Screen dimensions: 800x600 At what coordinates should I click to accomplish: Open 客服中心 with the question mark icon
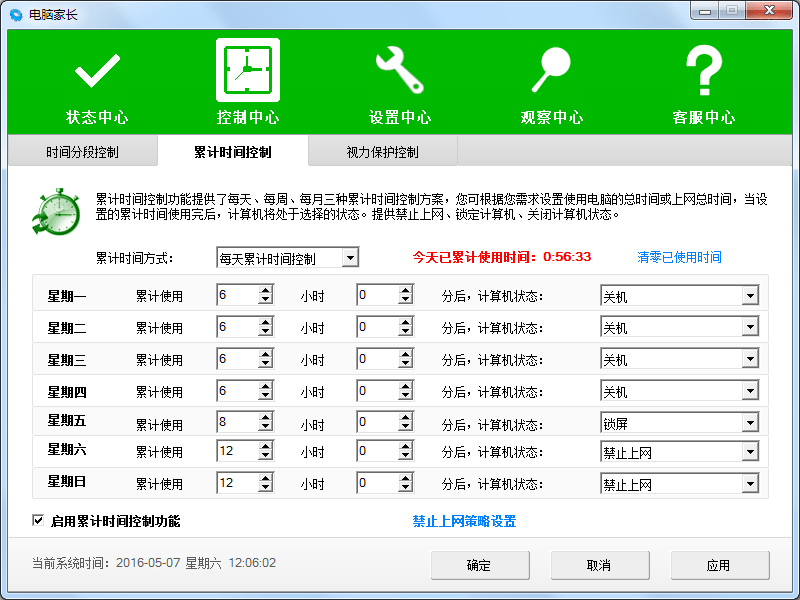point(704,70)
